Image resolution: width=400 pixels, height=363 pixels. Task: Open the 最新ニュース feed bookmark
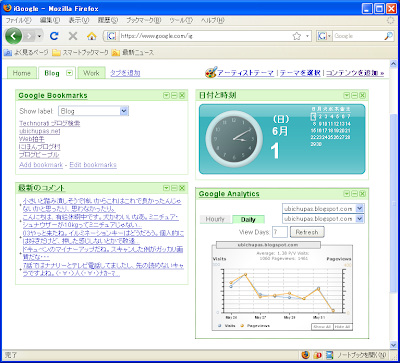tap(133, 52)
